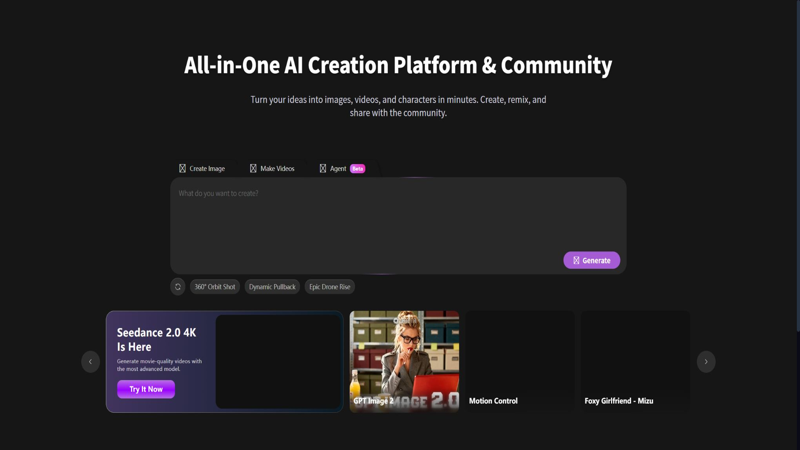Click Try It Now on Seedance banner
800x450 pixels.
pos(146,389)
